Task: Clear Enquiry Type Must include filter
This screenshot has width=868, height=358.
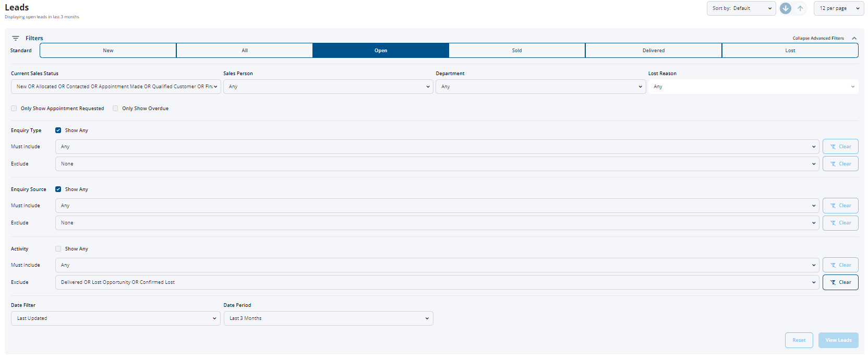Action: point(840,147)
